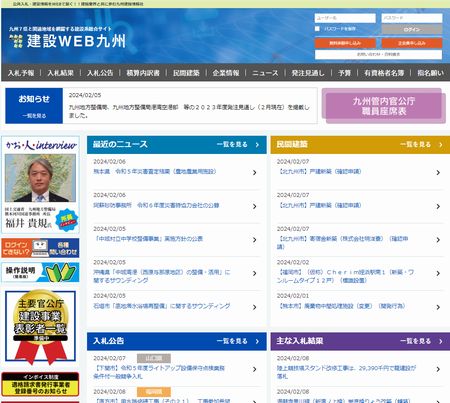Click orange 正会員申し込み button

point(412,43)
